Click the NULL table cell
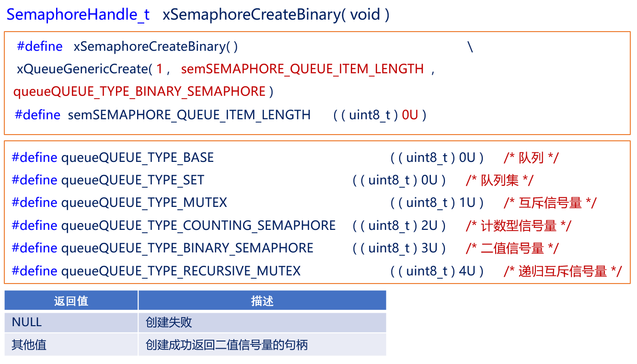The image size is (637, 364). pos(71,322)
